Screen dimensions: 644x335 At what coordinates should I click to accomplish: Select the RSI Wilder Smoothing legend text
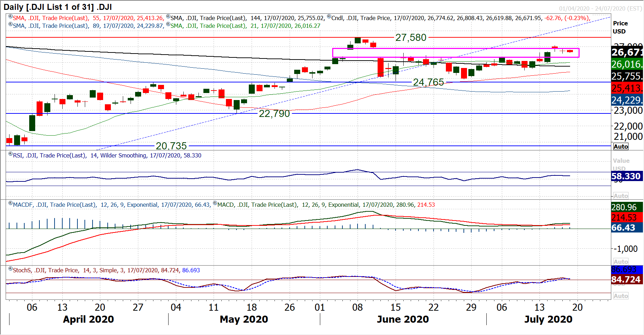point(107,155)
